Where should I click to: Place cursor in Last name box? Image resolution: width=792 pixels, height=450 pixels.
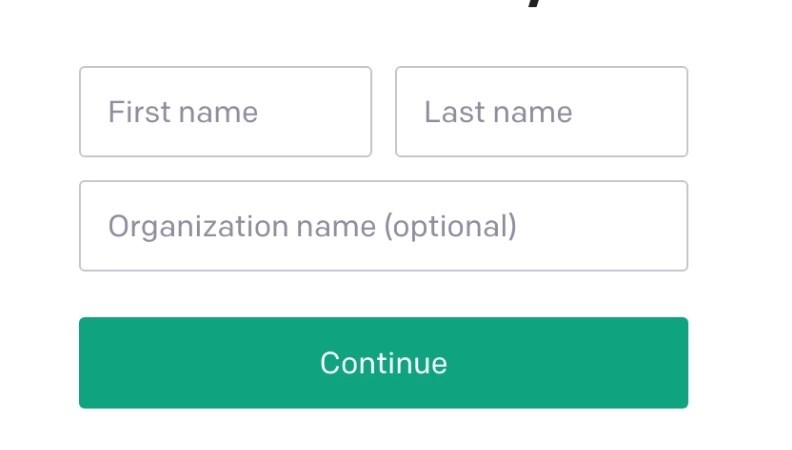point(541,112)
